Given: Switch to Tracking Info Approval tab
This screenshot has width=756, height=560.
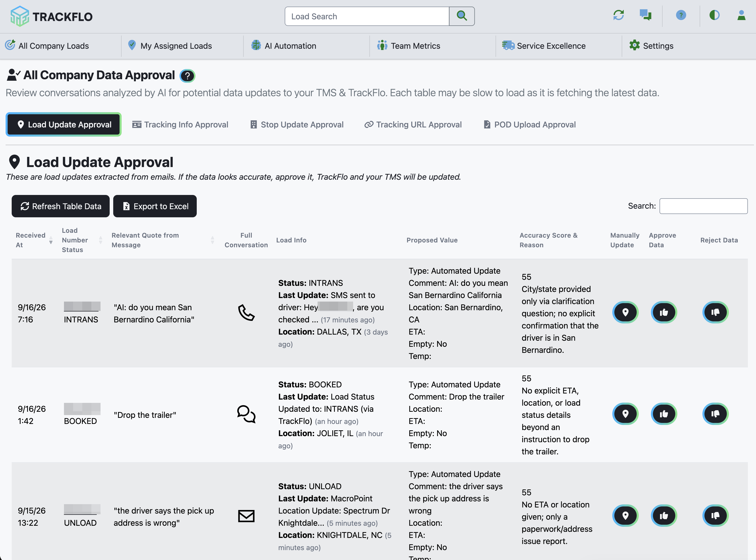Looking at the screenshot, I should (180, 124).
